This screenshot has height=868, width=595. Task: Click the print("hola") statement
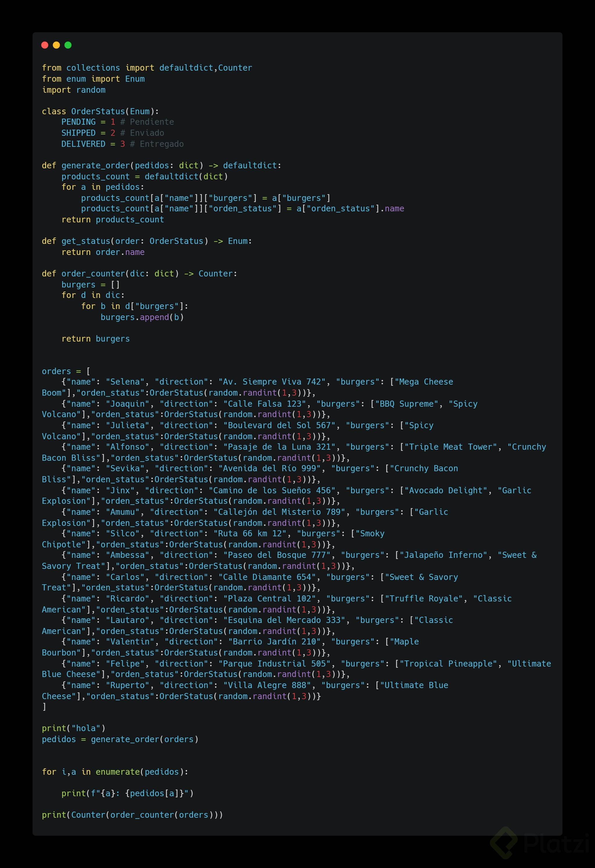[74, 728]
